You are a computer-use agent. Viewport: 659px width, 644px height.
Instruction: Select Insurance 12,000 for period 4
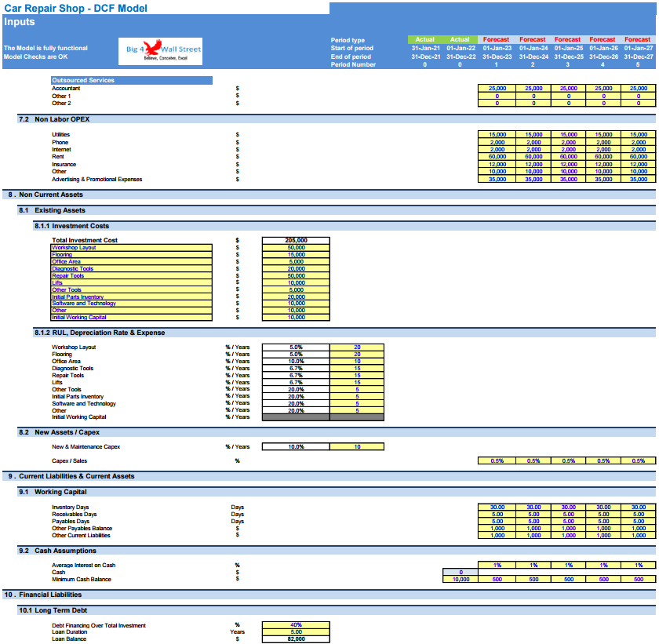pos(603,164)
